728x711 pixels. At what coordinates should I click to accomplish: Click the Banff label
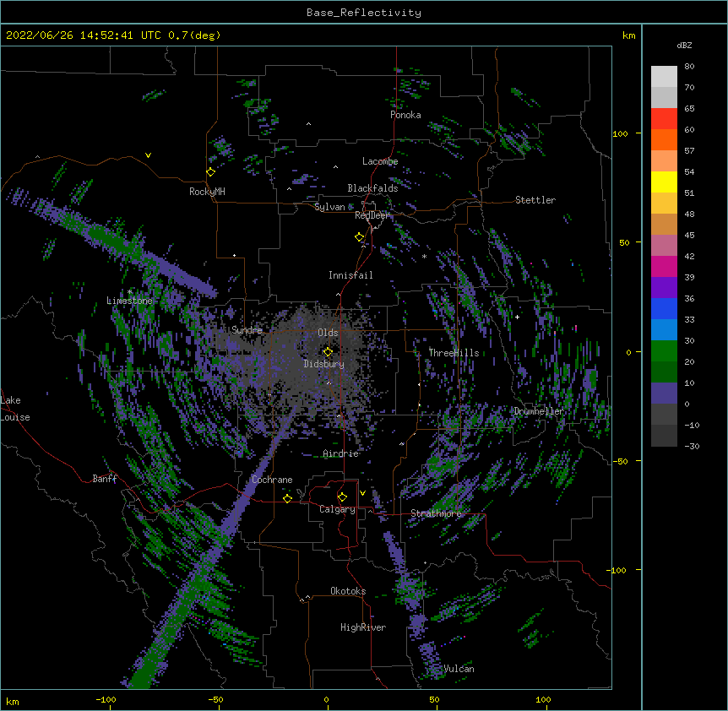[105, 479]
